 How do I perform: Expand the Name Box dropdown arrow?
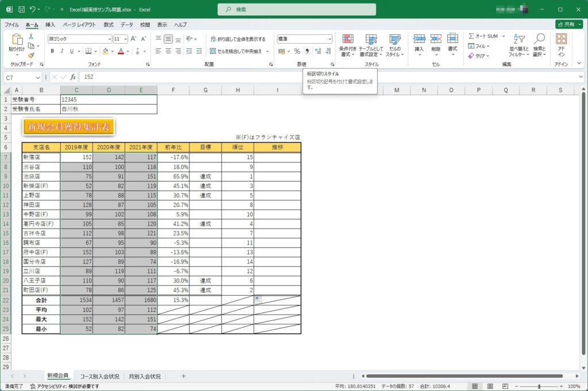[x=38, y=77]
